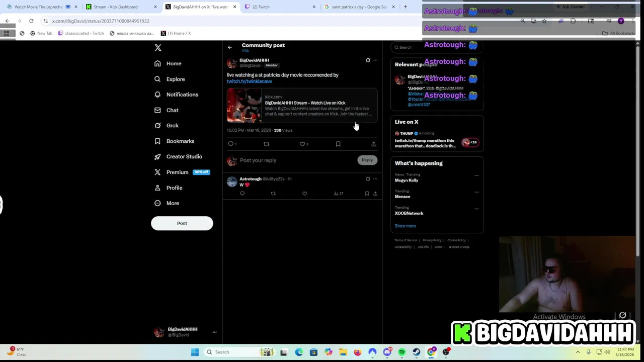Screen dimensions: 644x362
Task: Open Chat in the X sidebar
Action: pos(166,110)
